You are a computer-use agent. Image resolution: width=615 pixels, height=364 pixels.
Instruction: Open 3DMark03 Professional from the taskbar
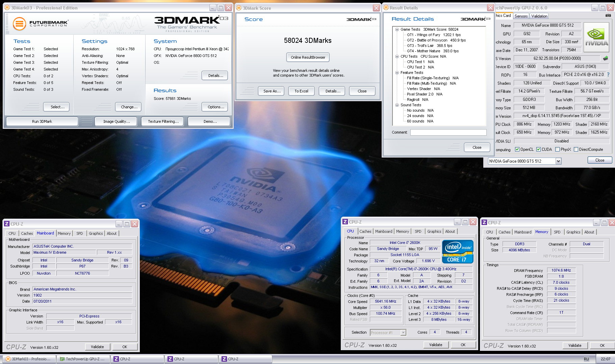click(29, 359)
